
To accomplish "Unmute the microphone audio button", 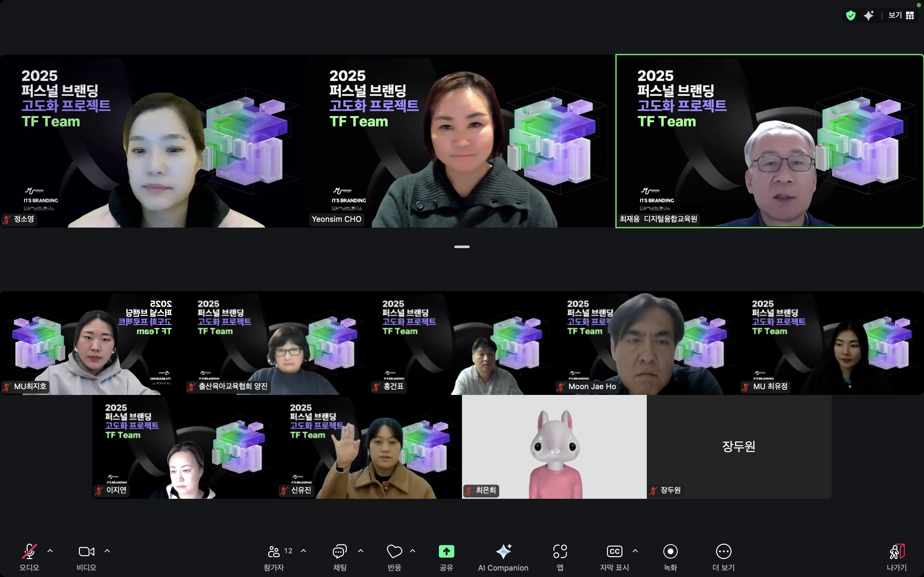I will pos(30,551).
